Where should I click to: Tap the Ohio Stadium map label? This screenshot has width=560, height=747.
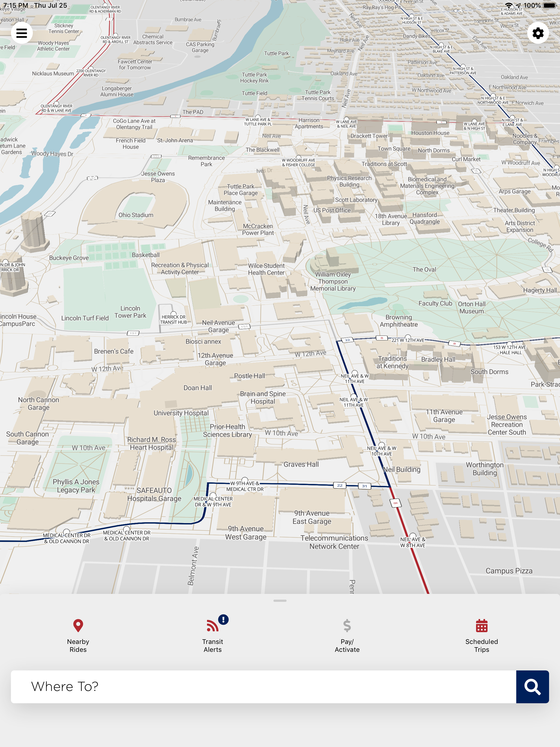pos(136,215)
